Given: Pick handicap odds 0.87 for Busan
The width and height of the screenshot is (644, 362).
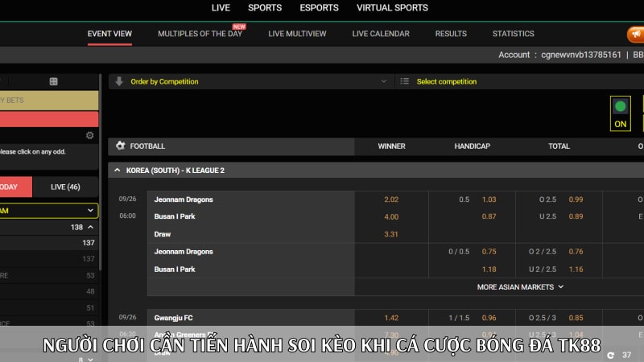Looking at the screenshot, I should click(x=489, y=216).
